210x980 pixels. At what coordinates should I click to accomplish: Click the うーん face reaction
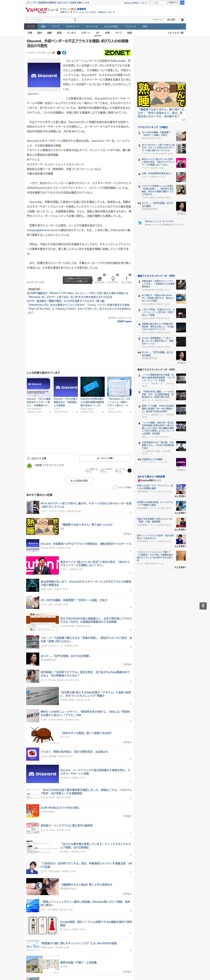click(x=117, y=471)
